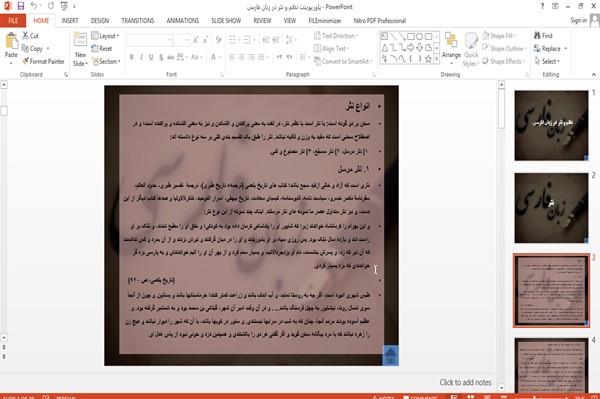The width and height of the screenshot is (600, 399).
Task: Open the Paste button
Action: (11, 48)
